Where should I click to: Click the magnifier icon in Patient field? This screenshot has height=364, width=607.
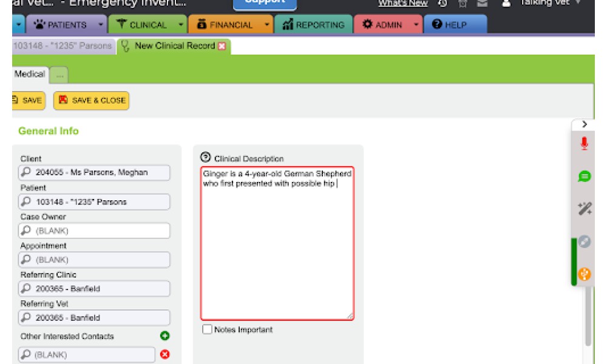coord(26,201)
